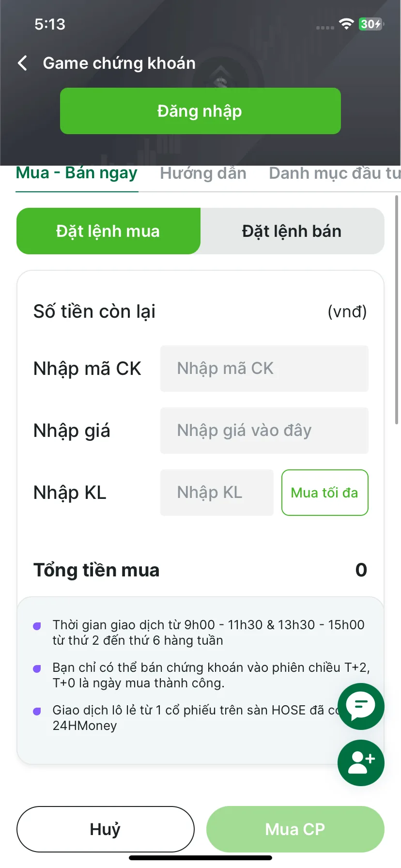The image size is (401, 868).
Task: Click the vertical scrollbar on right edge
Action: click(x=397, y=310)
